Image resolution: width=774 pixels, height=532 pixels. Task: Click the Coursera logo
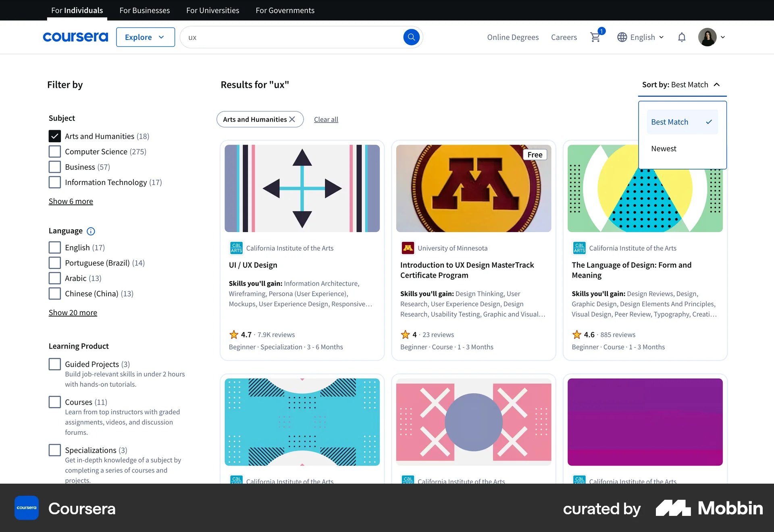pyautogui.click(x=75, y=37)
